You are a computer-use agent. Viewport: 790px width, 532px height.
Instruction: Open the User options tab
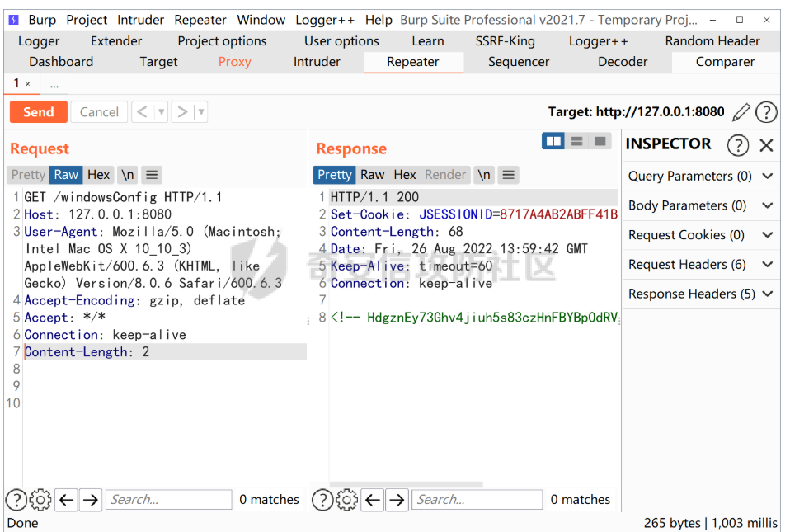pyautogui.click(x=341, y=41)
